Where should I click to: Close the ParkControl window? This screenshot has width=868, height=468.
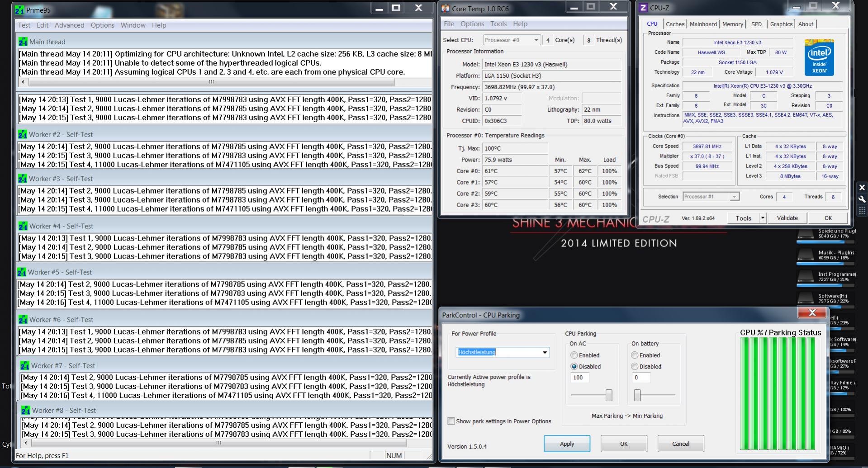click(x=812, y=312)
